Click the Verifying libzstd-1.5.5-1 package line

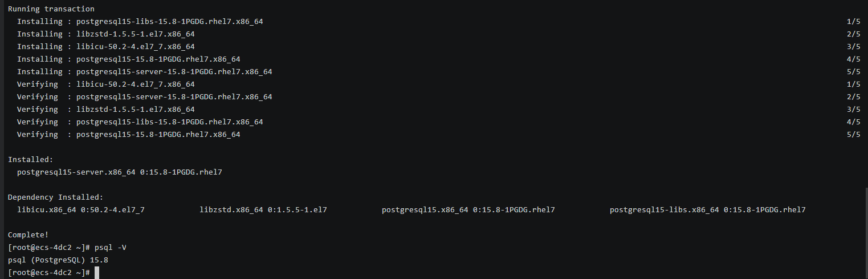click(x=105, y=110)
